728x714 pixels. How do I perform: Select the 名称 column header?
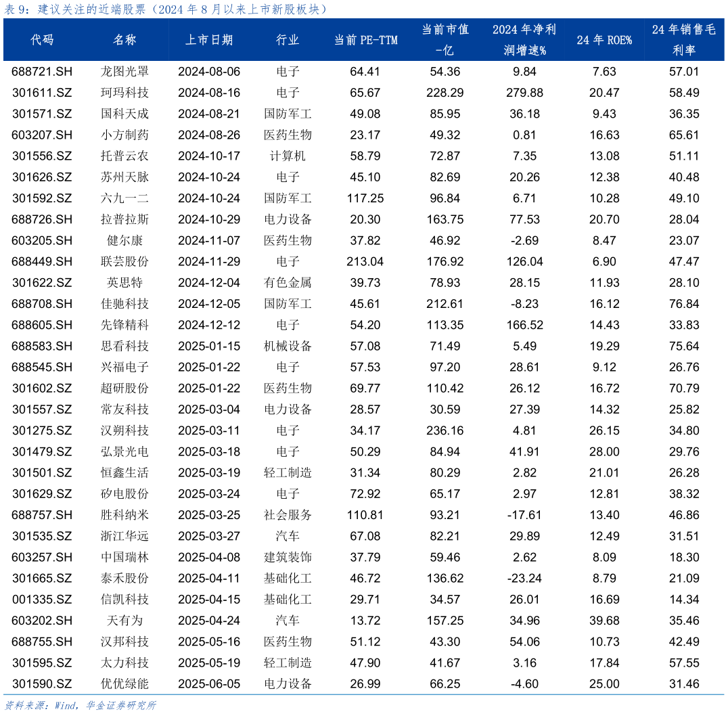124,40
